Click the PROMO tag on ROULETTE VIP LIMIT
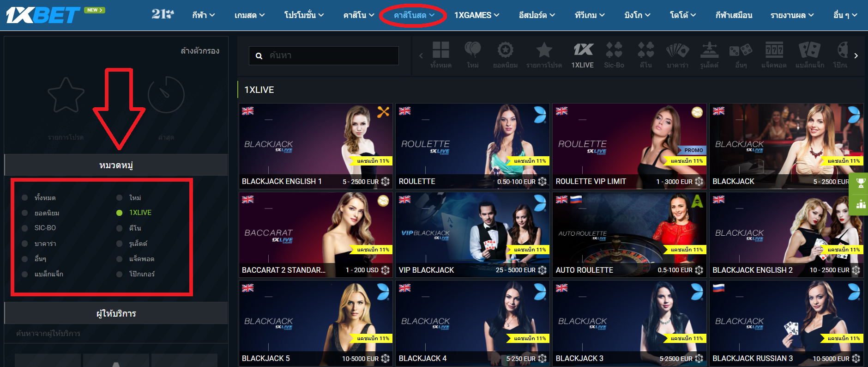This screenshot has width=868, height=367. point(693,150)
